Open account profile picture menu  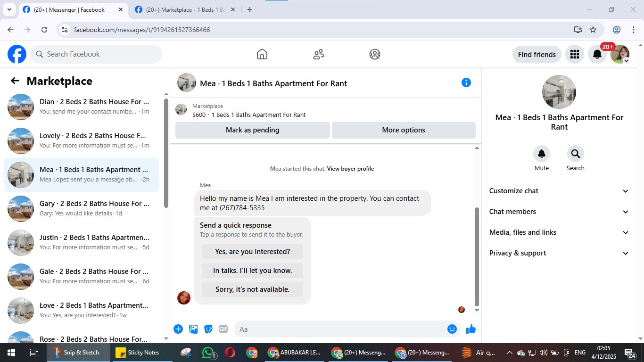pyautogui.click(x=620, y=54)
